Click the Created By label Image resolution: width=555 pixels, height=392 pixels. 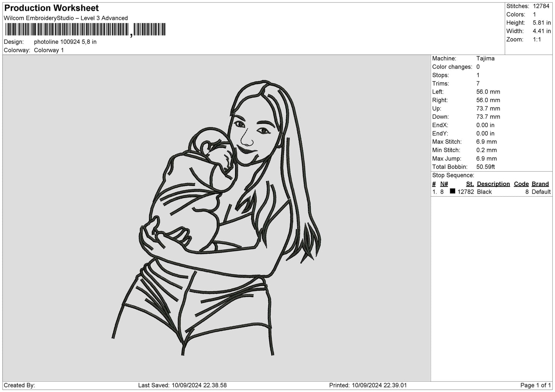[19, 385]
